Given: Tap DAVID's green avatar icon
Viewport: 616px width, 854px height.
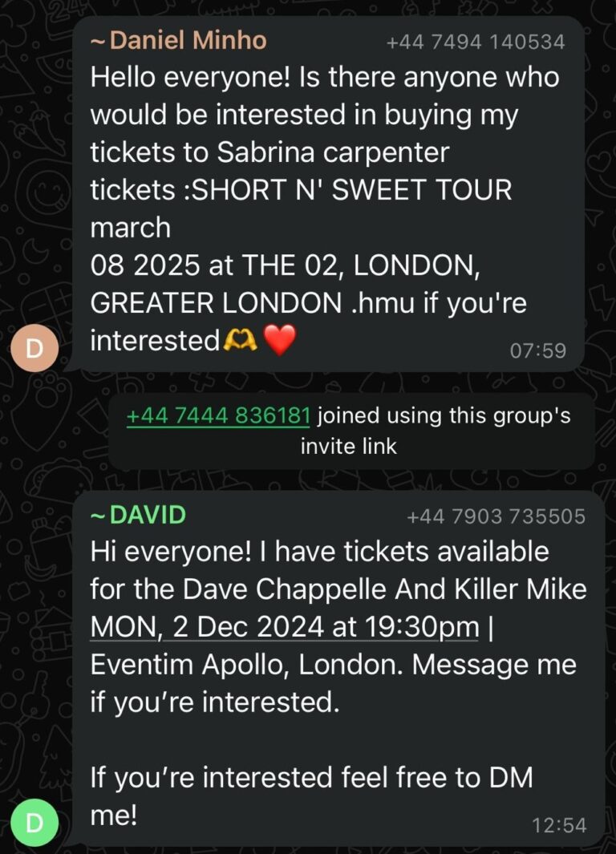Looking at the screenshot, I should pyautogui.click(x=34, y=823).
